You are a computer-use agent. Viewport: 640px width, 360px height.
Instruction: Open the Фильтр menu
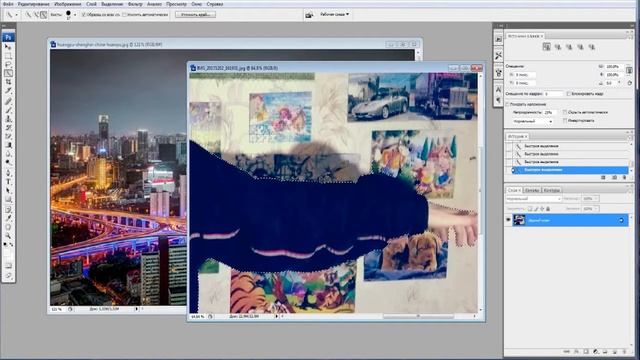(x=135, y=4)
